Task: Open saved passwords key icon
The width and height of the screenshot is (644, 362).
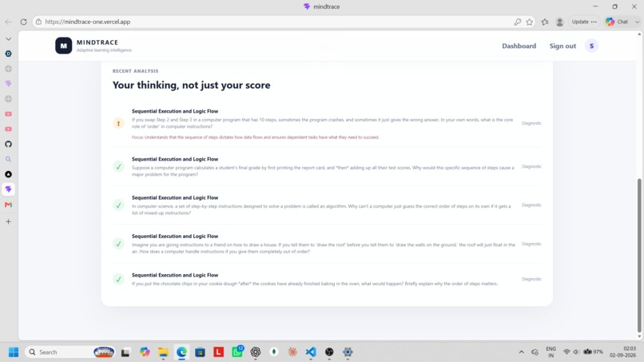Action: (518, 22)
